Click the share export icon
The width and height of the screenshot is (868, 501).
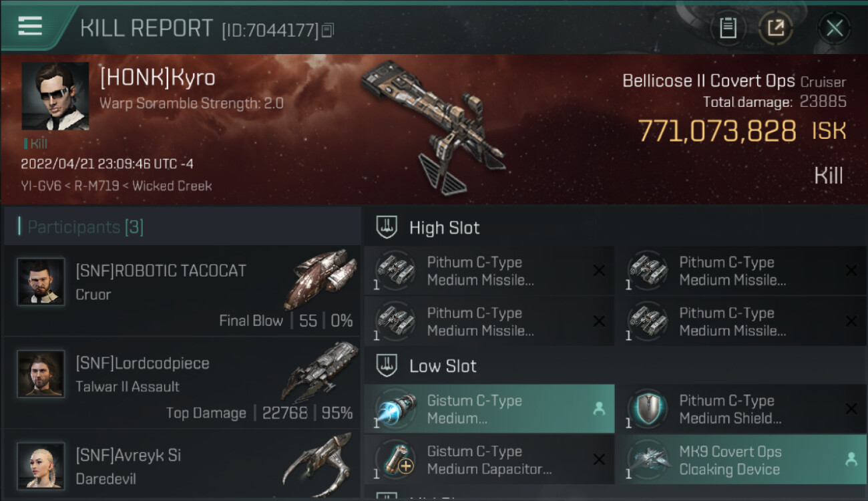pyautogui.click(x=775, y=28)
